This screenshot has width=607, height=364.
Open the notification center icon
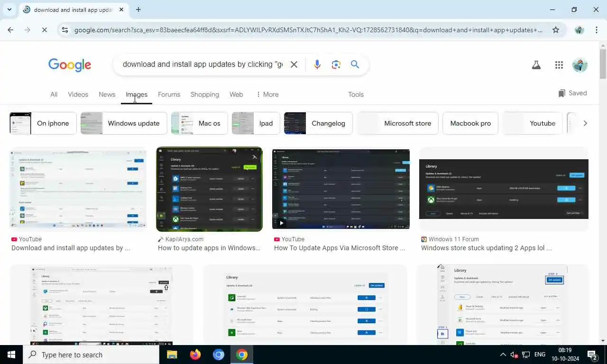coord(593,355)
